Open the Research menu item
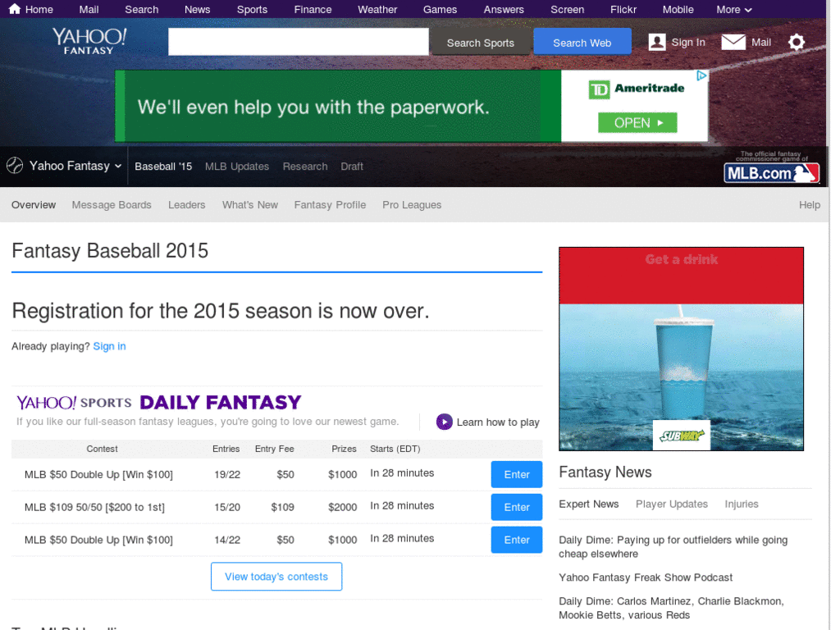840x630 pixels. (304, 166)
